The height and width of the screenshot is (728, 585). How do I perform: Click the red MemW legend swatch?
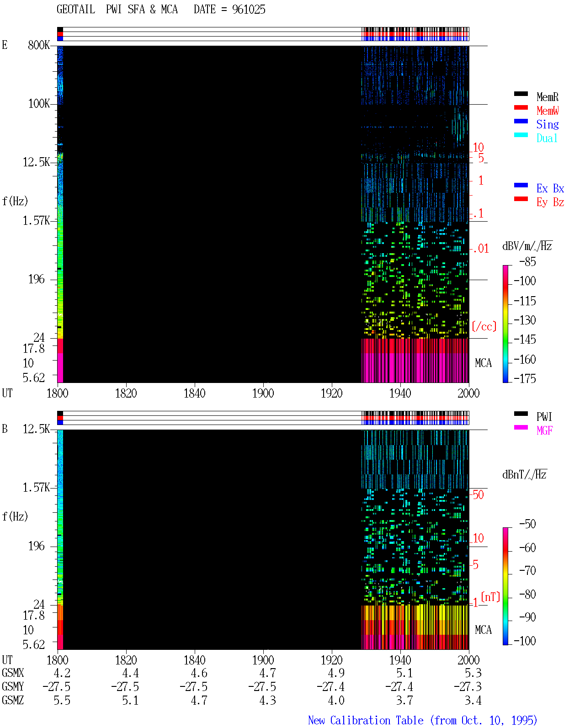coord(521,107)
